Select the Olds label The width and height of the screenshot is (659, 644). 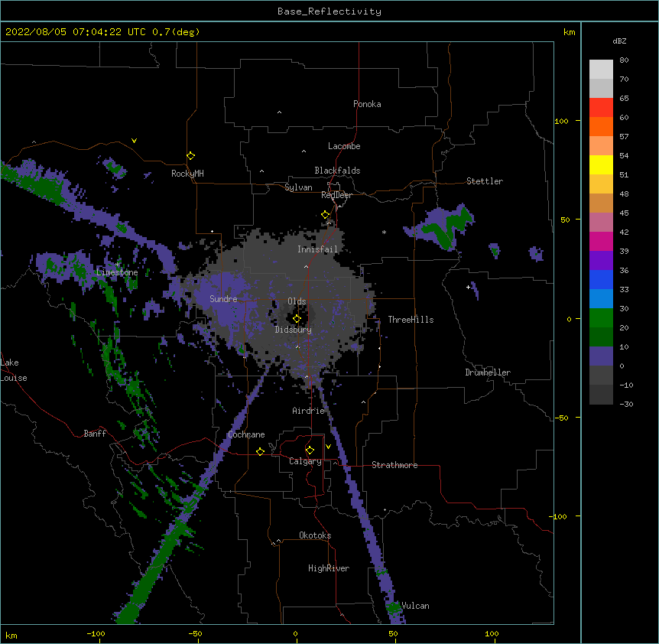pos(297,301)
